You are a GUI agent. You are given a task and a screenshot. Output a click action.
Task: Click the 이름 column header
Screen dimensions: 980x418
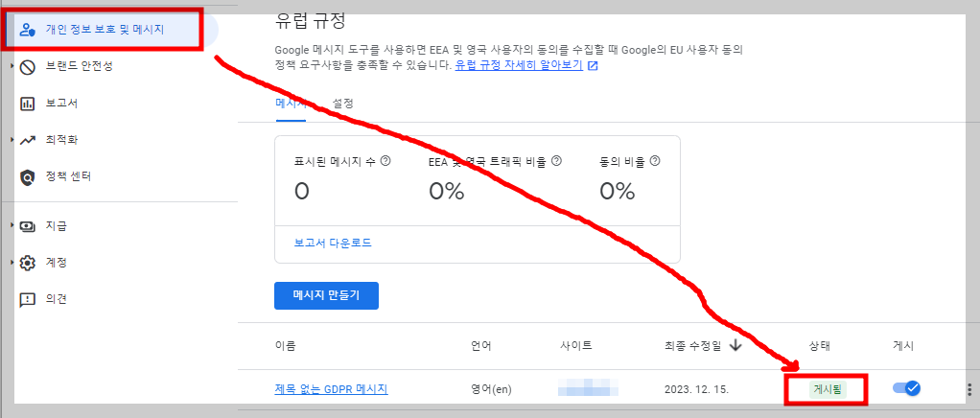tap(285, 345)
